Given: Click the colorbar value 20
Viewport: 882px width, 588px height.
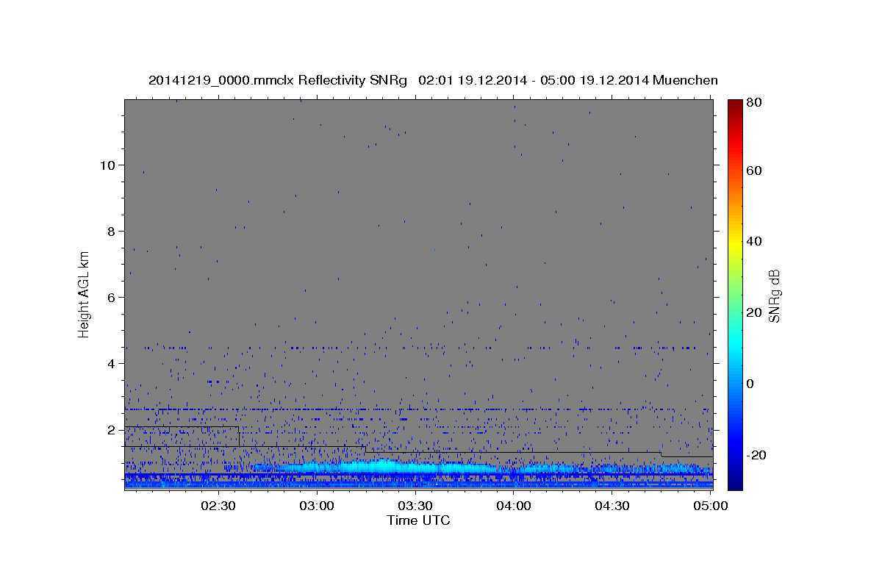Looking at the screenshot, I should [756, 312].
